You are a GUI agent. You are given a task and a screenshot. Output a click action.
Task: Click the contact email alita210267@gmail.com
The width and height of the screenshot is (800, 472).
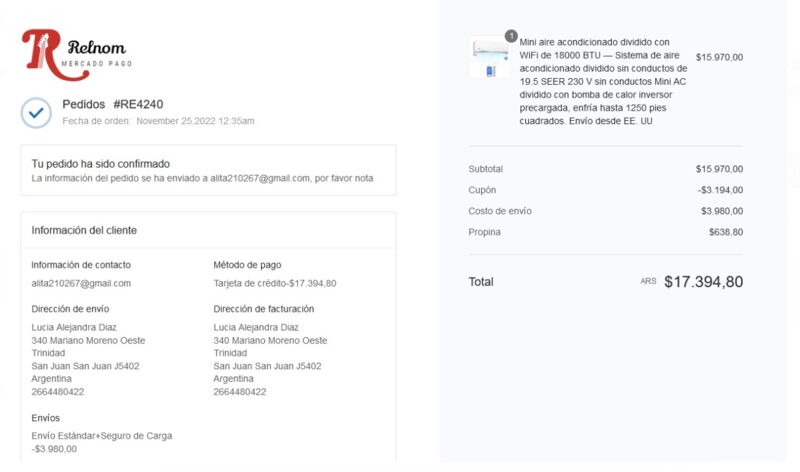[81, 283]
